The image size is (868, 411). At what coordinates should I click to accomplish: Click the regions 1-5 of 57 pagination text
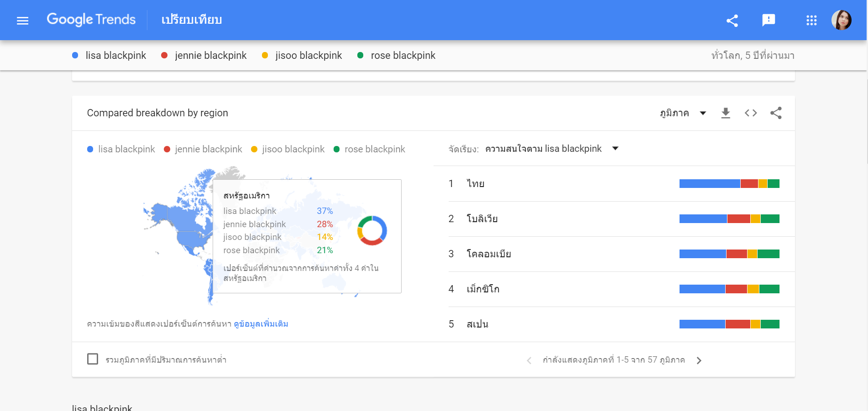point(614,360)
